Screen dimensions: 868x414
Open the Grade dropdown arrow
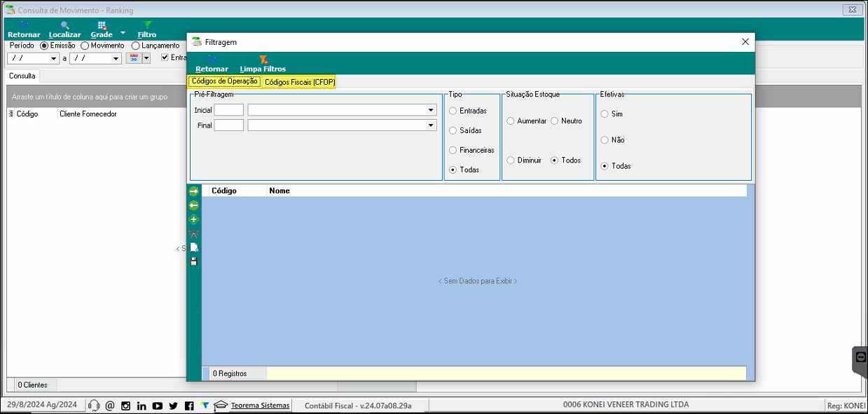pyautogui.click(x=123, y=33)
